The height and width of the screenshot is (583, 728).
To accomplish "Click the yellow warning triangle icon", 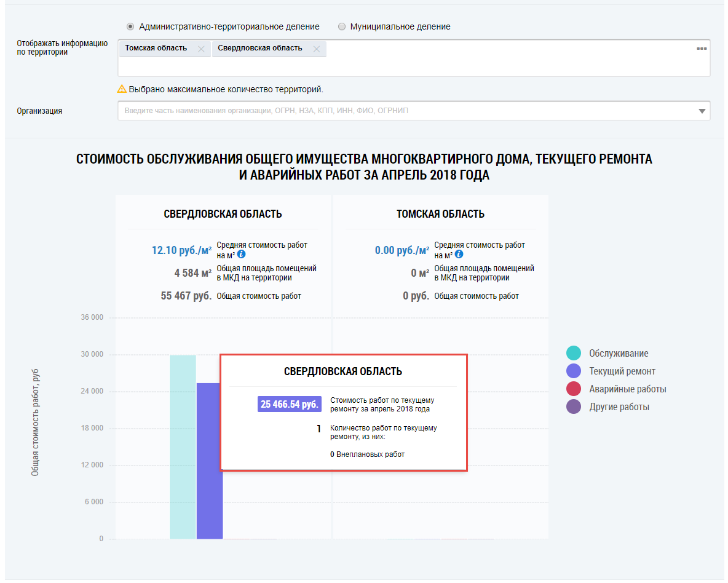I will pos(122,89).
